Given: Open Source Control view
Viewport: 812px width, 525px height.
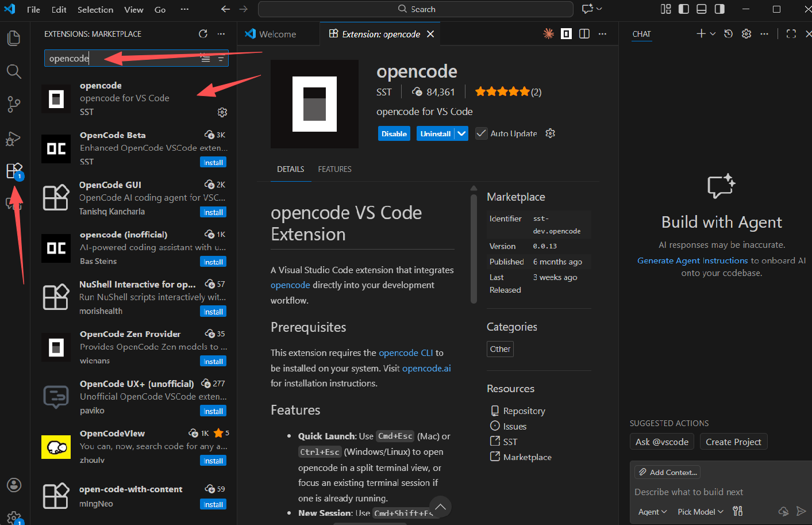Looking at the screenshot, I should tap(14, 105).
